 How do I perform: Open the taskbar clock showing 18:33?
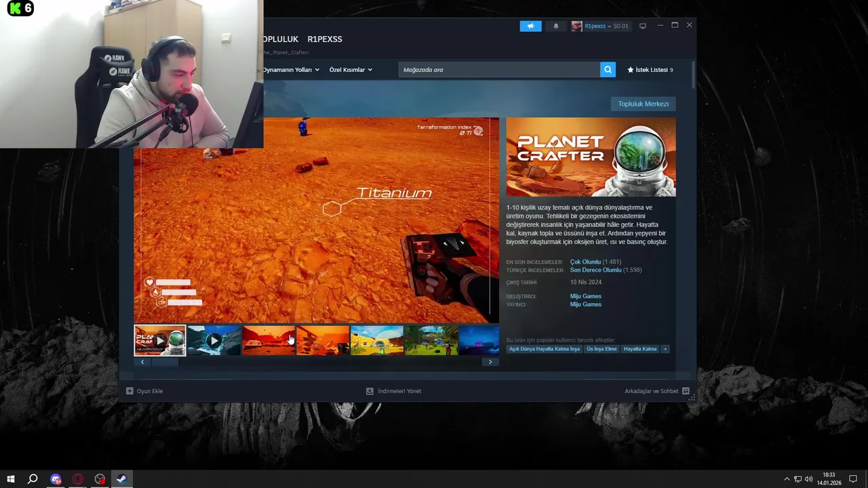pyautogui.click(x=829, y=479)
